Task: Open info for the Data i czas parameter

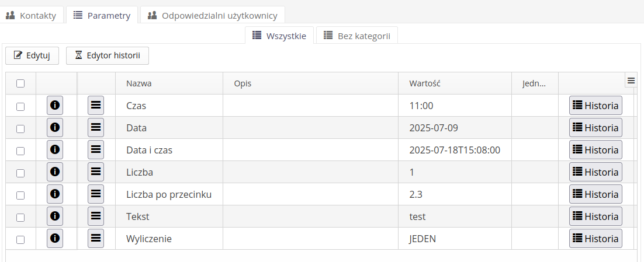Action: coord(55,150)
